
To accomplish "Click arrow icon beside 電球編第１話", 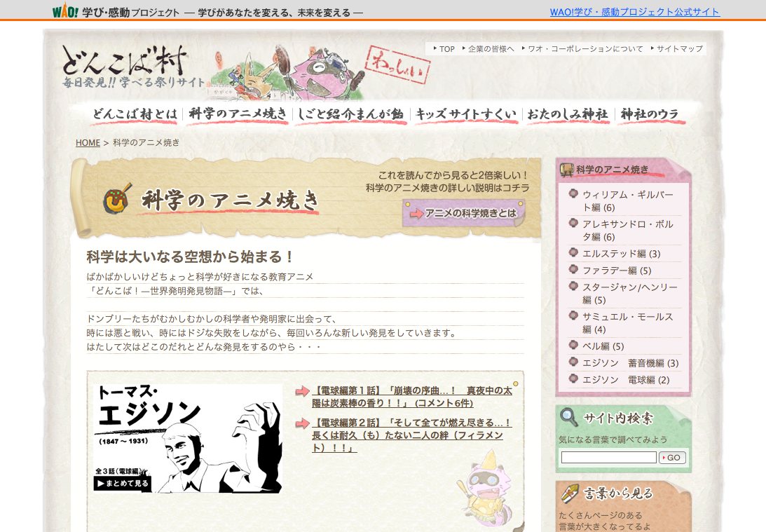I will (x=302, y=391).
